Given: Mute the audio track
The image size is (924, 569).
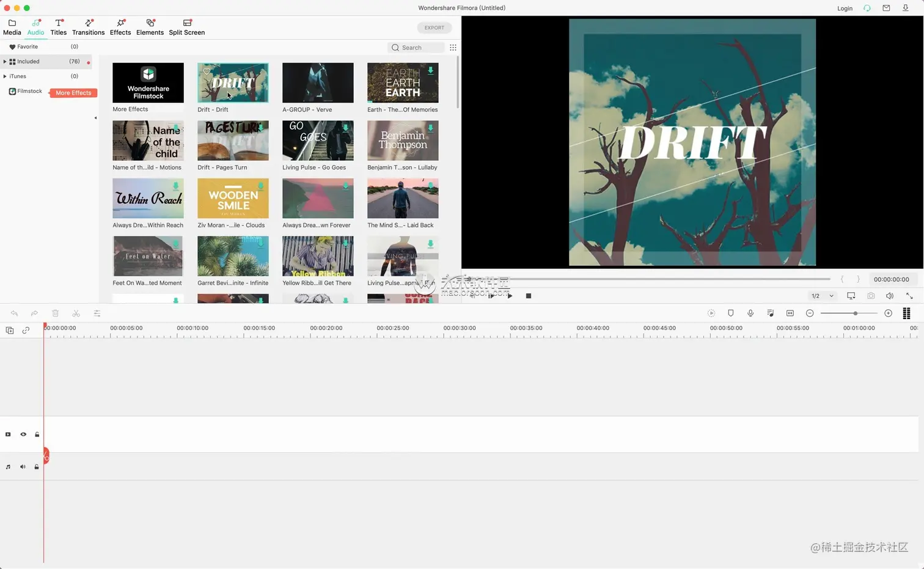Looking at the screenshot, I should 23,467.
